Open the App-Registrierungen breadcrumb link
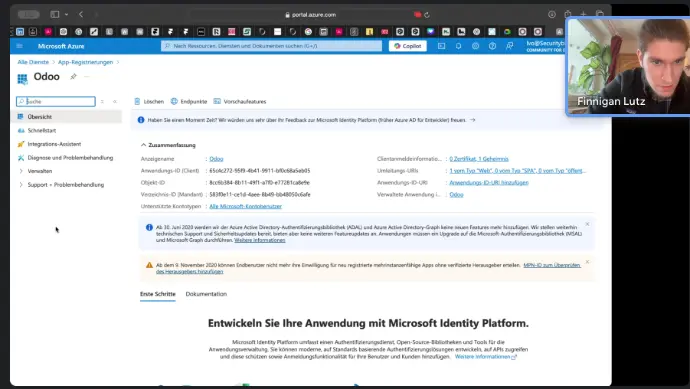This screenshot has height=389, width=690. tap(85, 62)
